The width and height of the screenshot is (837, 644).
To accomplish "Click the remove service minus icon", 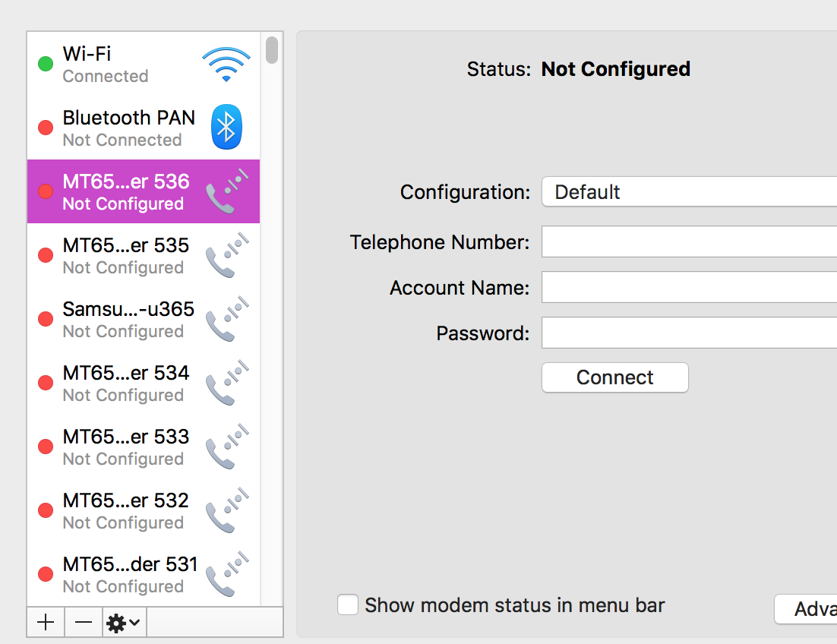I will (83, 622).
